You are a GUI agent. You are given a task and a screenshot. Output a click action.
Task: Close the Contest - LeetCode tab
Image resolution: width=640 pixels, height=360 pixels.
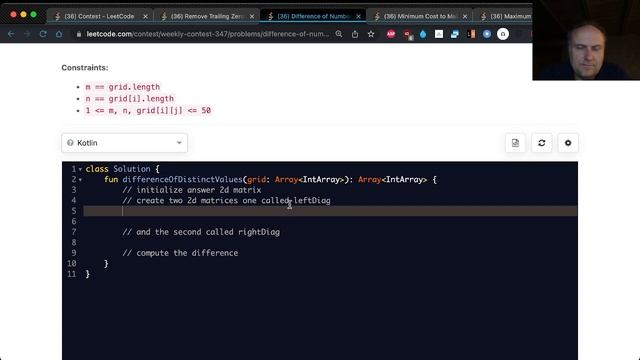[x=145, y=16]
